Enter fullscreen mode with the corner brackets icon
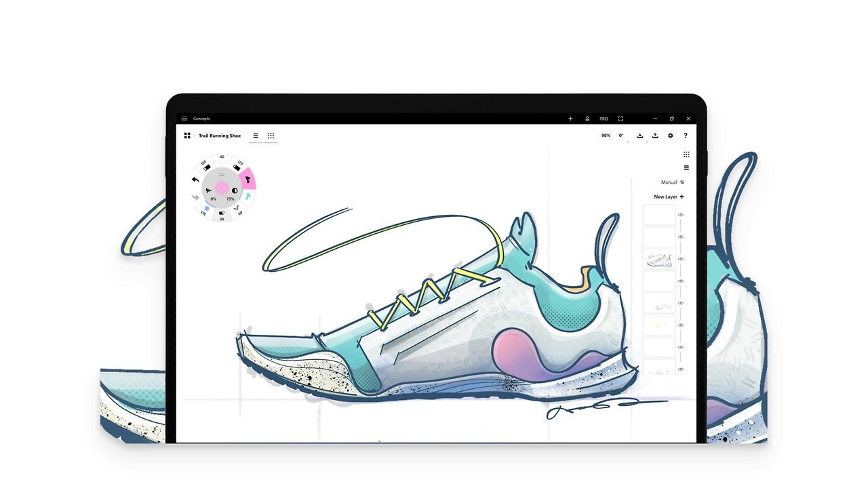 click(x=620, y=119)
